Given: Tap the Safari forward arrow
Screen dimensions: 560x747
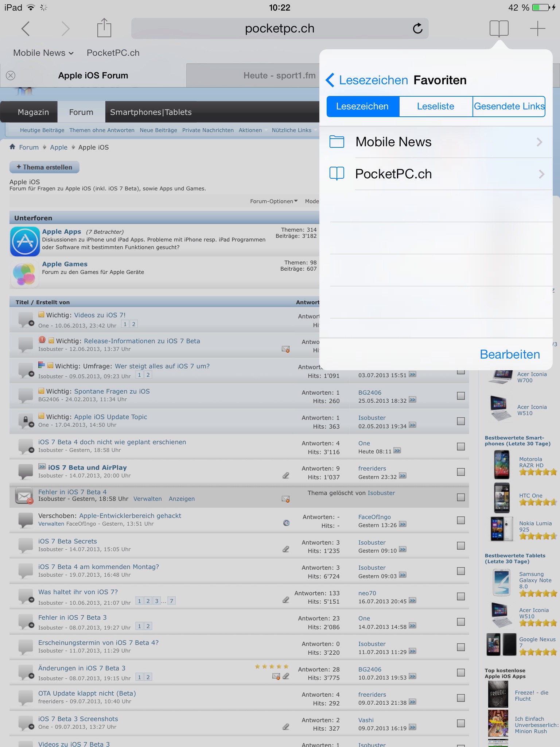Looking at the screenshot, I should coord(65,28).
